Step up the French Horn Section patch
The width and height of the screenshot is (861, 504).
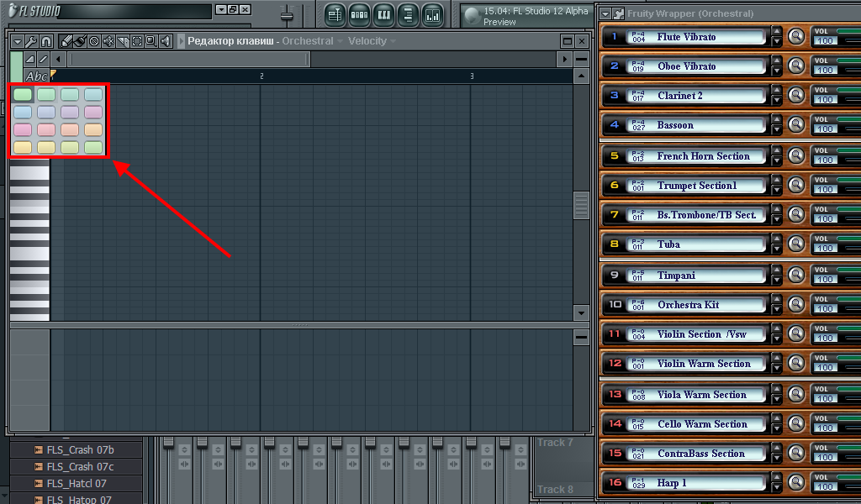[x=776, y=150]
